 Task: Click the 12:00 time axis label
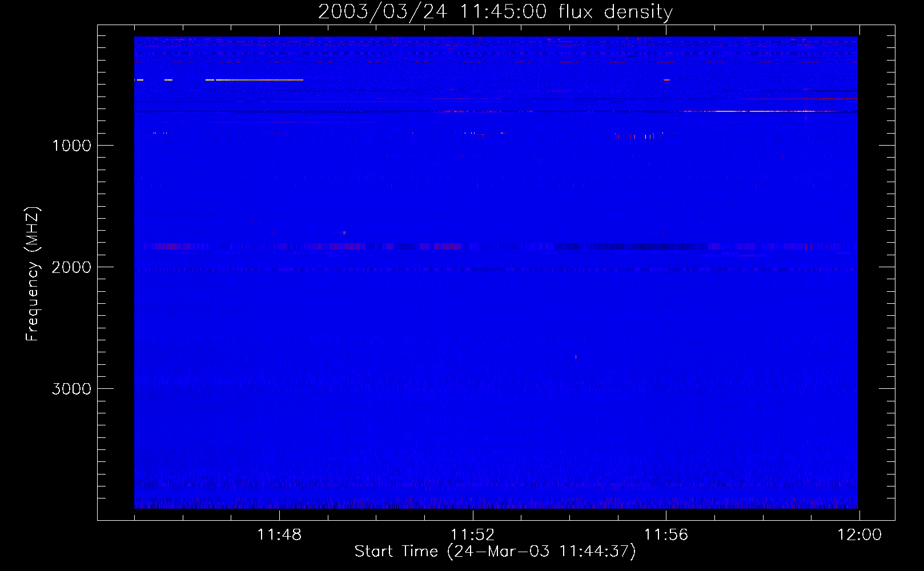pos(859,535)
